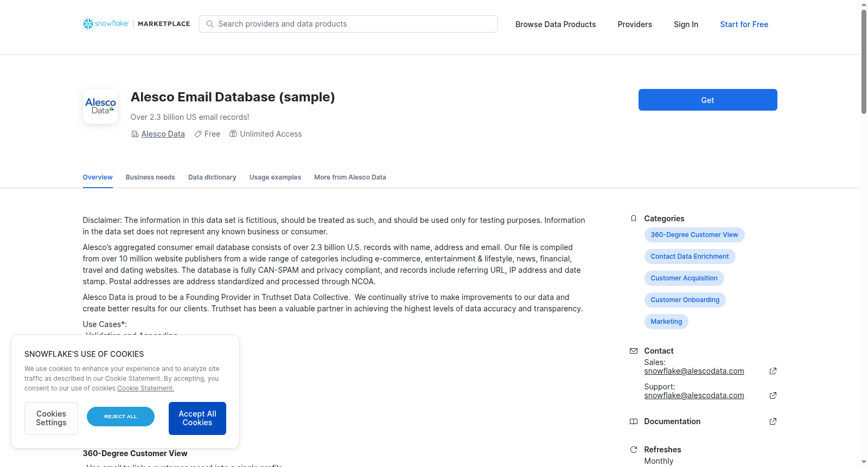Select the Usage examples tab
The height and width of the screenshot is (467, 868).
[x=275, y=177]
